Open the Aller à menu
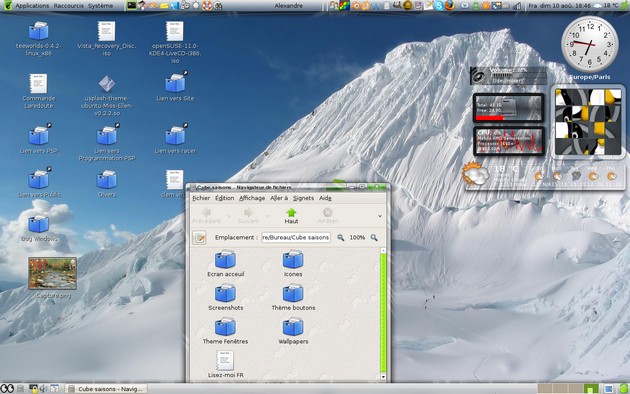 (279, 198)
